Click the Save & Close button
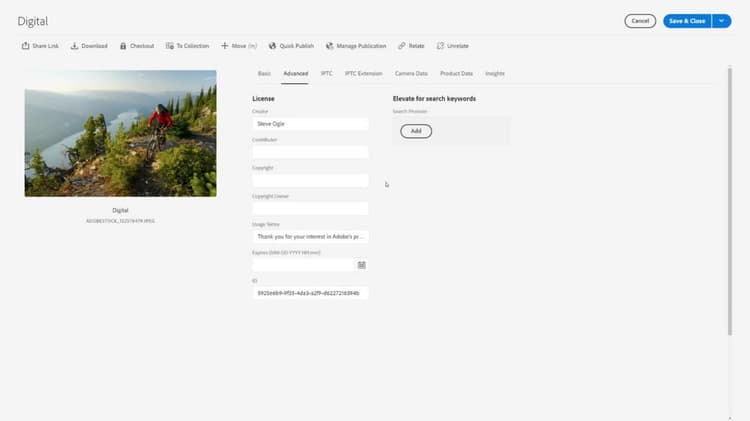Image resolution: width=750 pixels, height=421 pixels. (687, 21)
